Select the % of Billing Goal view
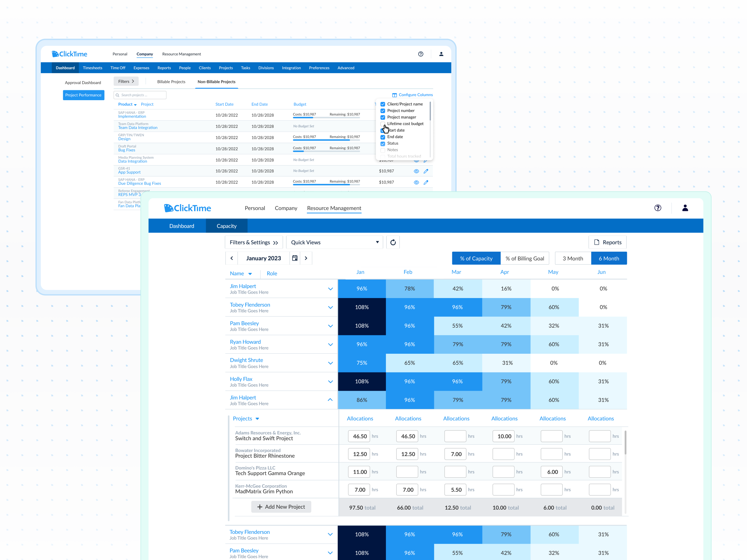This screenshot has width=747, height=560. pyautogui.click(x=524, y=259)
